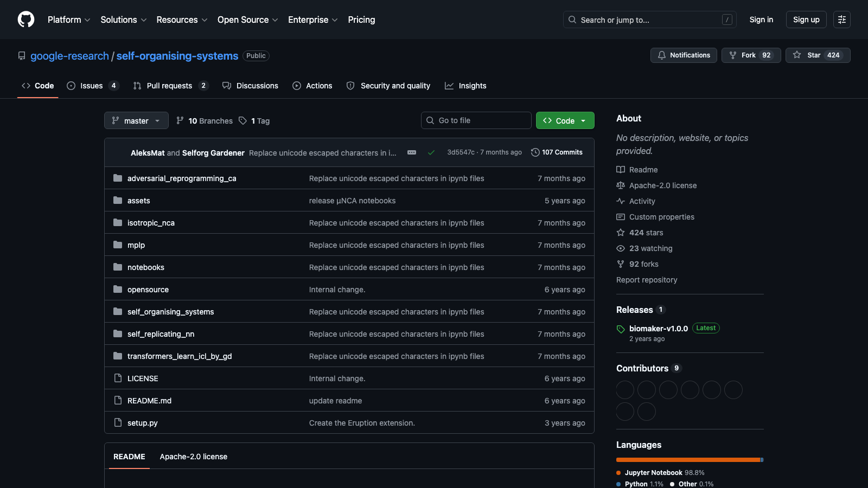Viewport: 868px width, 488px height.
Task: Open the Security and quality tab
Action: click(388, 86)
